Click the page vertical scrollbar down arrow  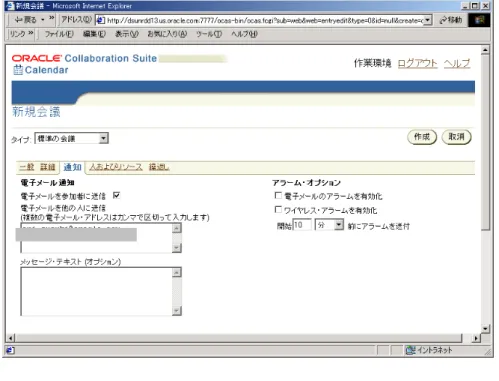pyautogui.click(x=485, y=328)
